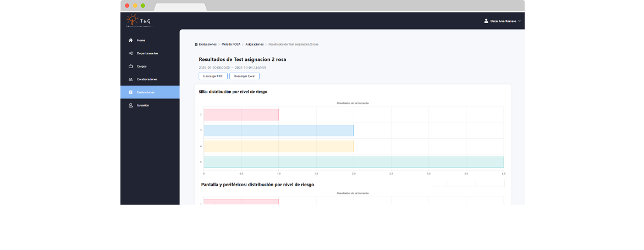Click the Evaluaciones clipboard icon
Screen dimensions: 644x250
pos(130,92)
